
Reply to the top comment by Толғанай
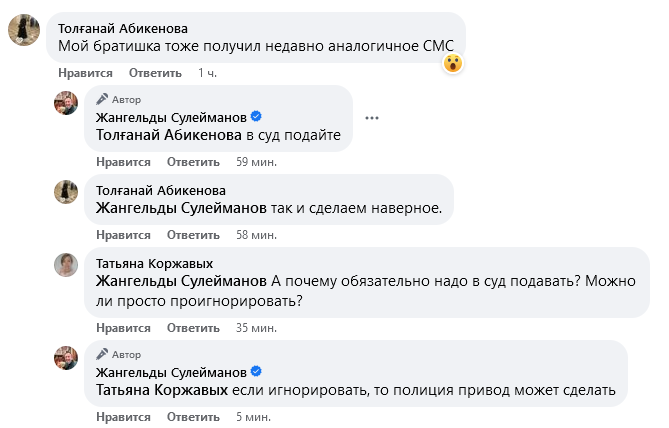click(x=156, y=73)
